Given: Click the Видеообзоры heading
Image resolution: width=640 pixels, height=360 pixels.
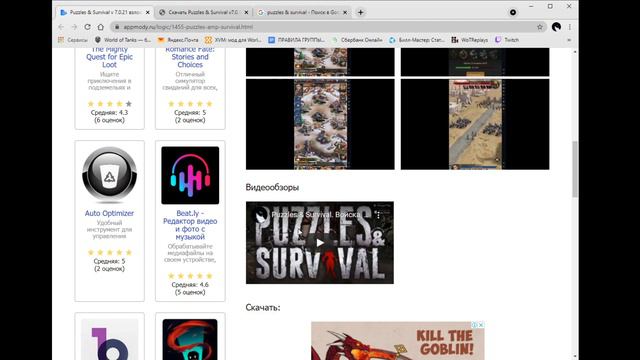Looking at the screenshot, I should (x=272, y=187).
